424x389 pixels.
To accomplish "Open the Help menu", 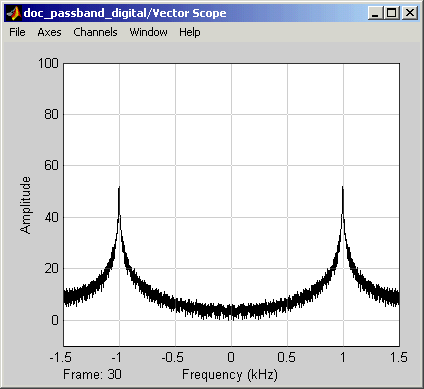I will click(x=190, y=32).
